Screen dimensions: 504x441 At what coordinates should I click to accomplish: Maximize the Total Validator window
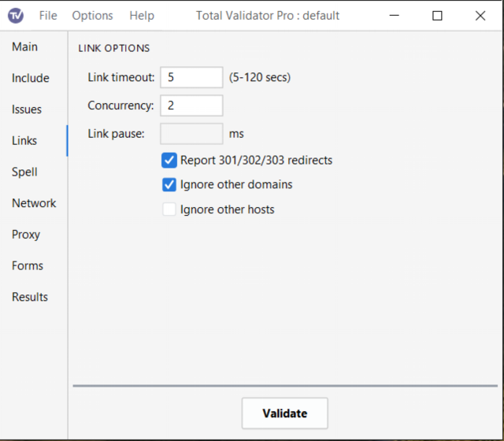(438, 16)
